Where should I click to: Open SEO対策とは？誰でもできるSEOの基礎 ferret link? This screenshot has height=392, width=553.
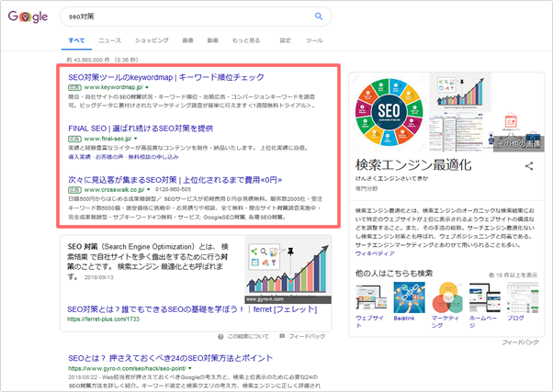pos(192,309)
